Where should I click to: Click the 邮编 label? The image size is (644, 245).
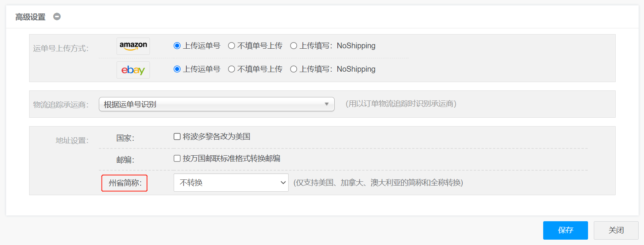[125, 160]
